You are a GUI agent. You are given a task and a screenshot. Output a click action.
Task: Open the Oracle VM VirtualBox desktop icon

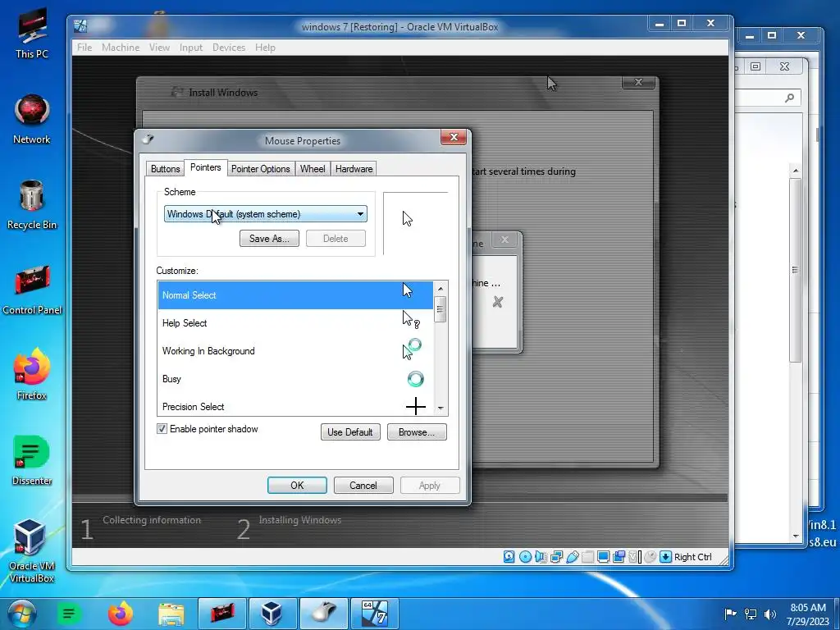32,550
